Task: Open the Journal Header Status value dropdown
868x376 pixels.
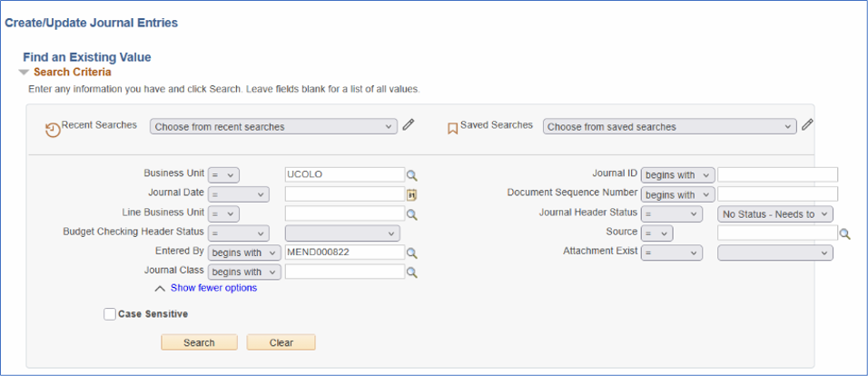Action: coord(774,214)
